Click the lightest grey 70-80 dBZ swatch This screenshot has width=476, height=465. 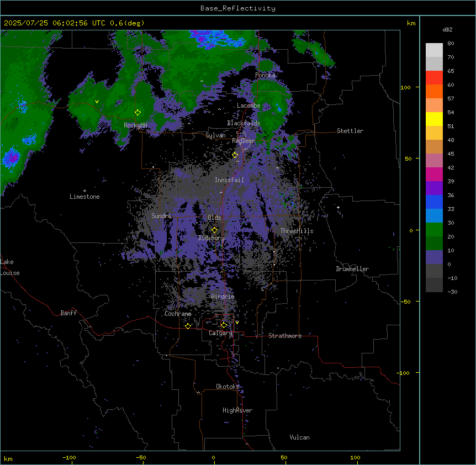click(x=434, y=50)
